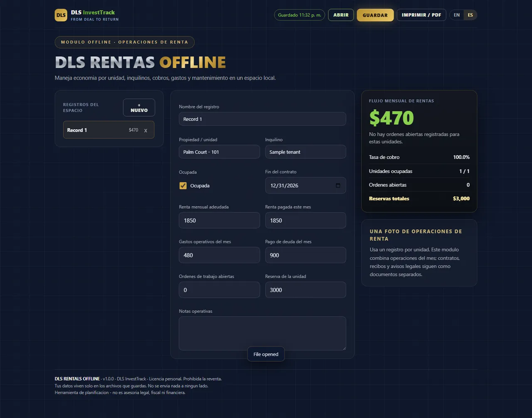Click the Unidades ocupadas 1 / 1 row
Viewport: 532px width, 418px height.
(x=419, y=171)
